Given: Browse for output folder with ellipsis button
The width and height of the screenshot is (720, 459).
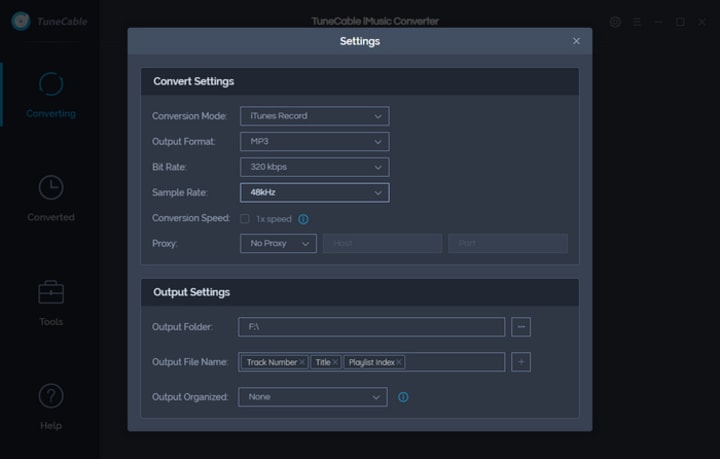Looking at the screenshot, I should click(521, 327).
